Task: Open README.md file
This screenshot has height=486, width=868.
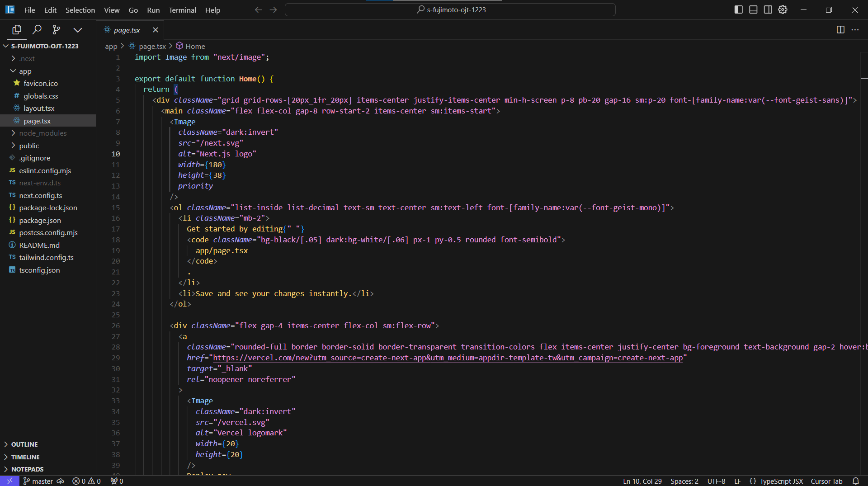Action: click(48, 245)
